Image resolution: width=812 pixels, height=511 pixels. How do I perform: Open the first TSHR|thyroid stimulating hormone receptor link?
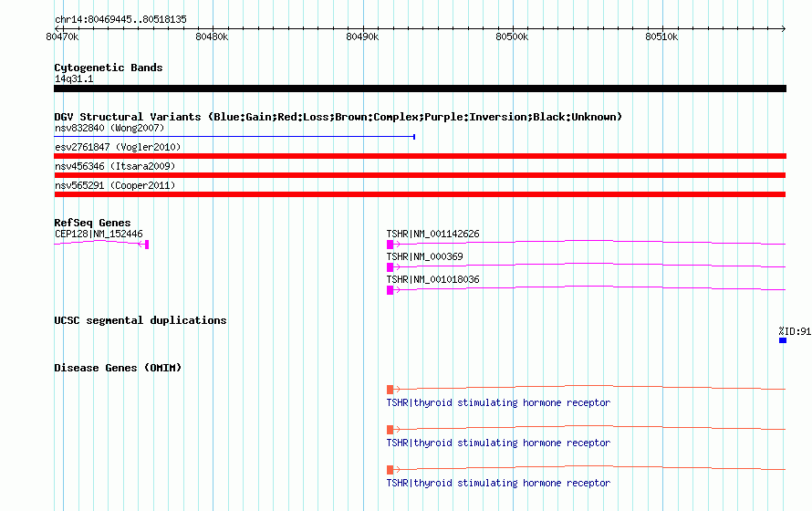tap(498, 402)
